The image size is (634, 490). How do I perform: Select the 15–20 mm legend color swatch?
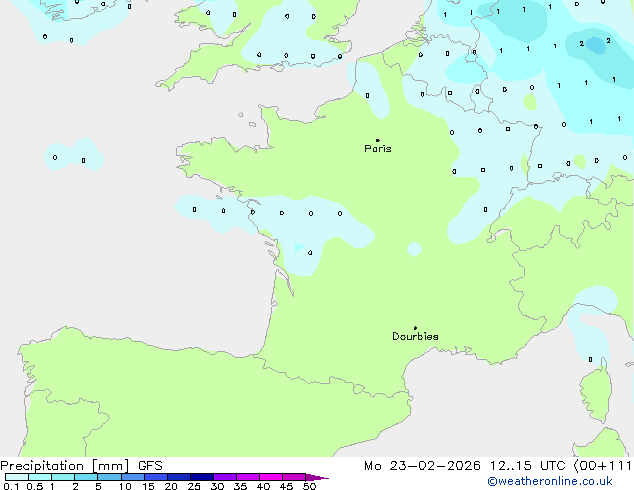155,477
